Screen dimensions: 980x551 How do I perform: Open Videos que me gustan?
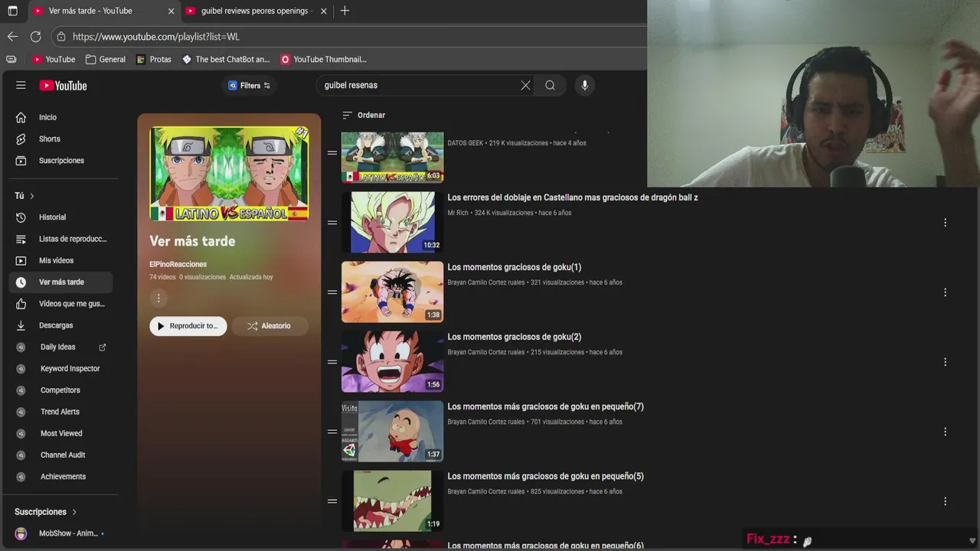[x=61, y=304]
